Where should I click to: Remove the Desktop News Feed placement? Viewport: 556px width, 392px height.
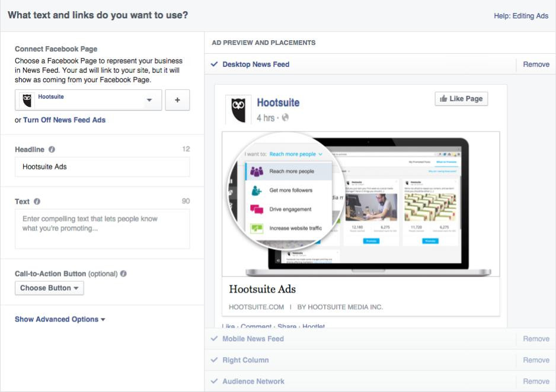click(x=536, y=65)
